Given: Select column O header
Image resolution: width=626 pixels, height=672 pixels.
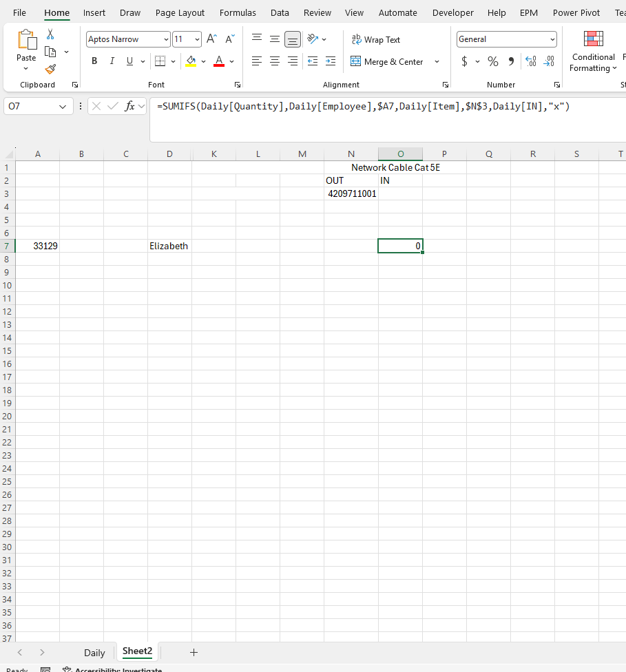Looking at the screenshot, I should click(401, 154).
